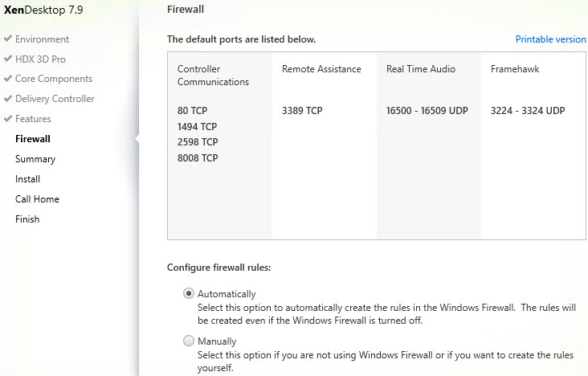Open the Core Components step

[54, 79]
